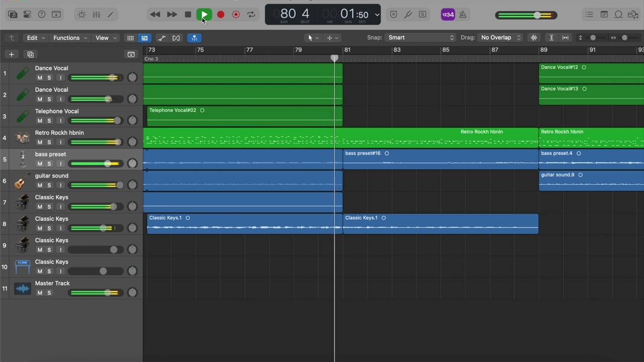644x362 pixels.
Task: Click Horizontal Auto Zoom button
Action: (x=566, y=38)
